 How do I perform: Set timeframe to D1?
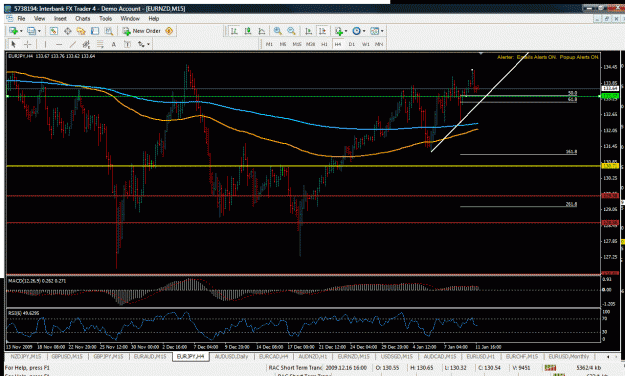pyautogui.click(x=352, y=44)
